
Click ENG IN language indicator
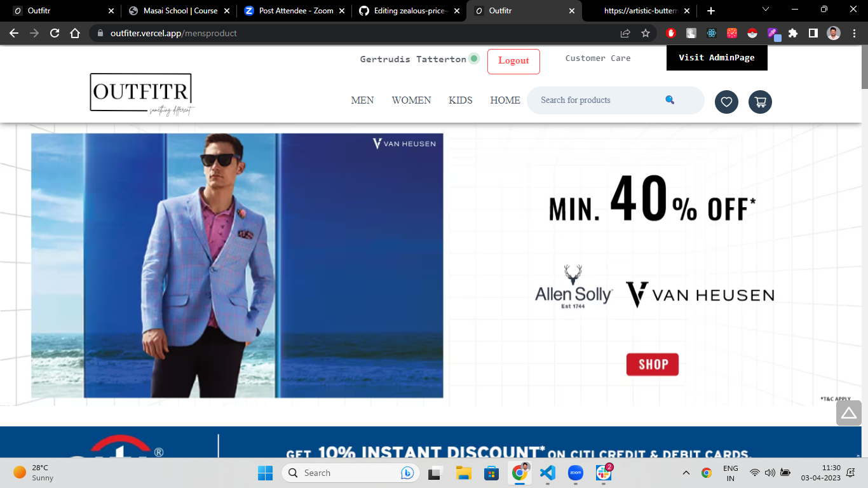731,473
